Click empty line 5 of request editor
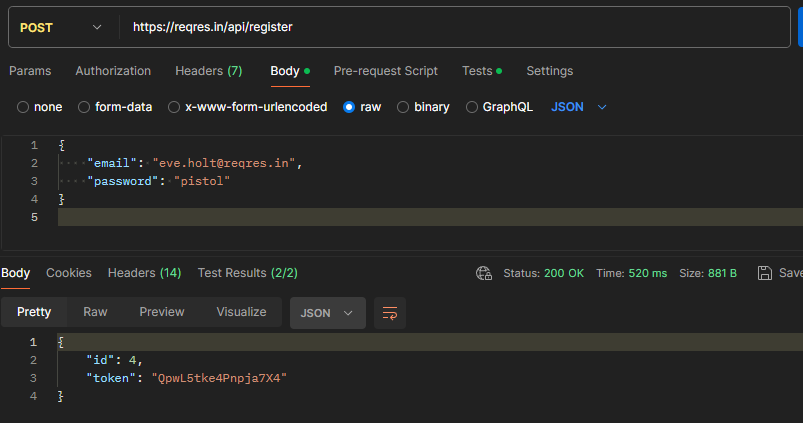The width and height of the screenshot is (803, 423). (430, 217)
